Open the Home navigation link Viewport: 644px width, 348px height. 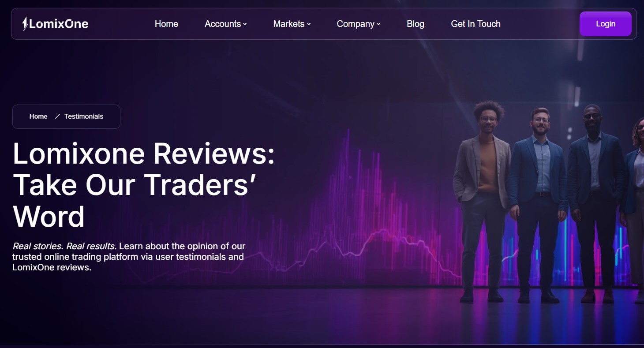point(166,24)
